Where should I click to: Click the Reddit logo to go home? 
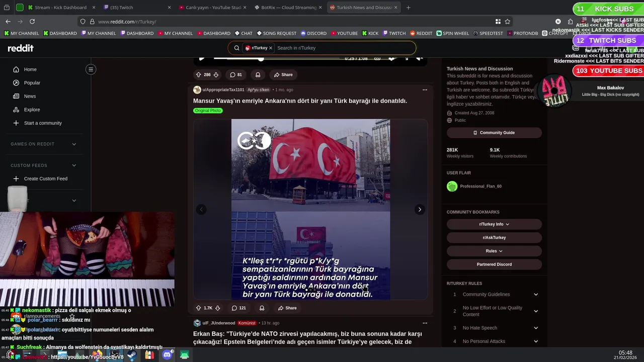coord(21,48)
